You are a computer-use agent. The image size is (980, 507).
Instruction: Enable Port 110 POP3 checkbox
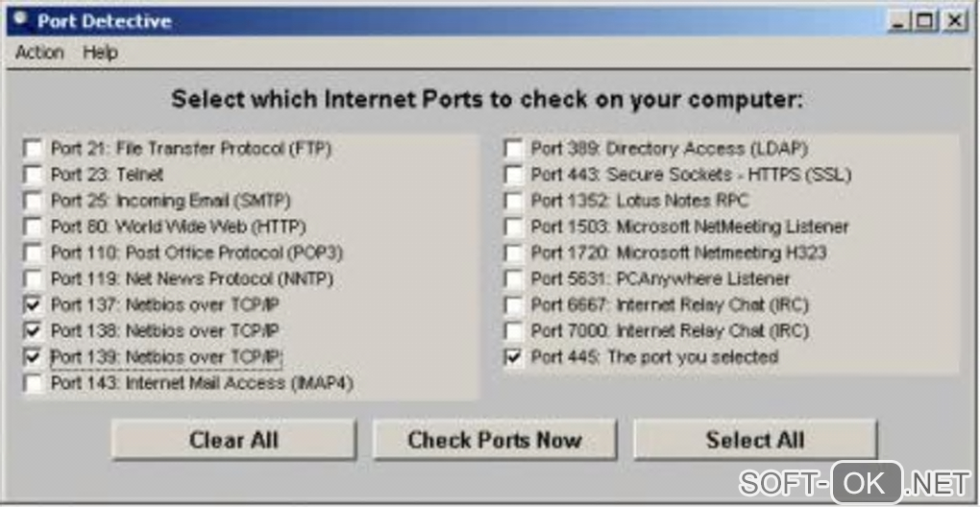click(x=34, y=253)
